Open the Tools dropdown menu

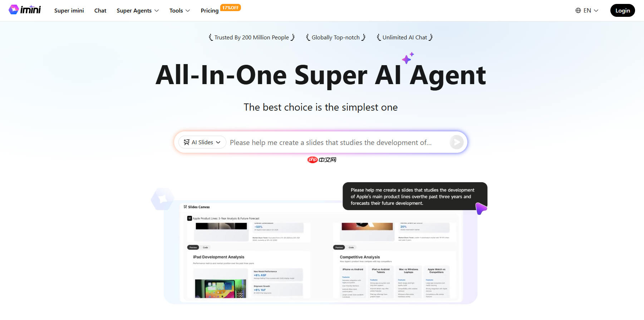tap(180, 11)
